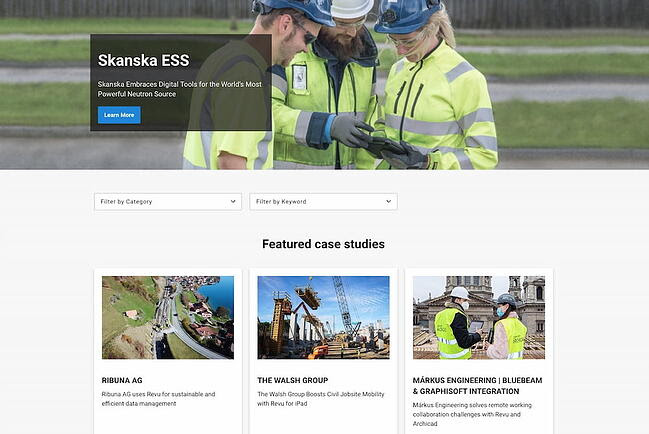Click the Ribuna AG sustainable data management description
Viewport: 649px width, 434px height.
tap(159, 399)
